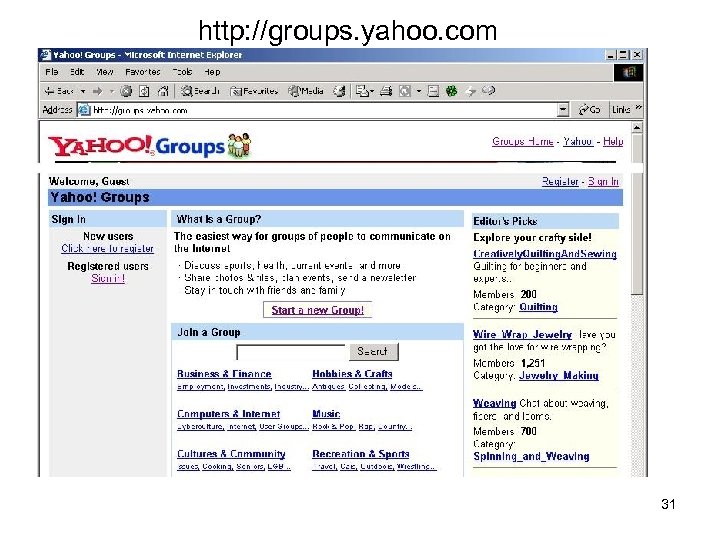Open the Favorites menu
The height and width of the screenshot is (540, 720).
[143, 72]
